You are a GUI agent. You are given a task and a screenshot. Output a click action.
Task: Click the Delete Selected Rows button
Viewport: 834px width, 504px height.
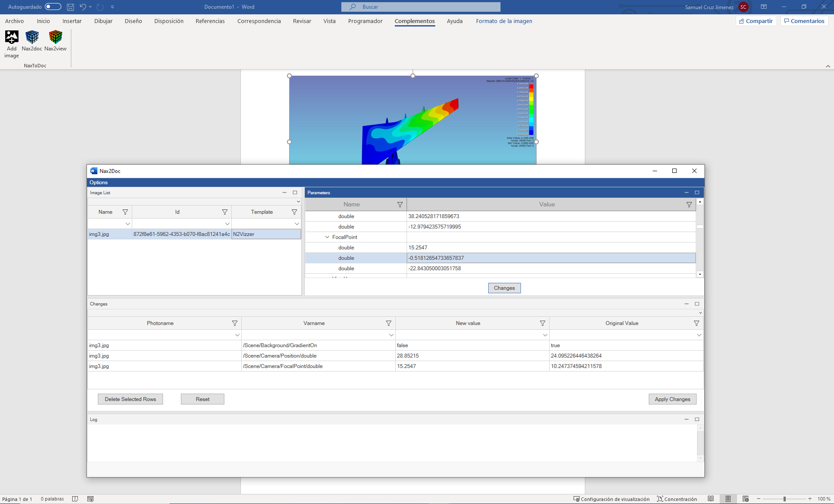pos(130,399)
